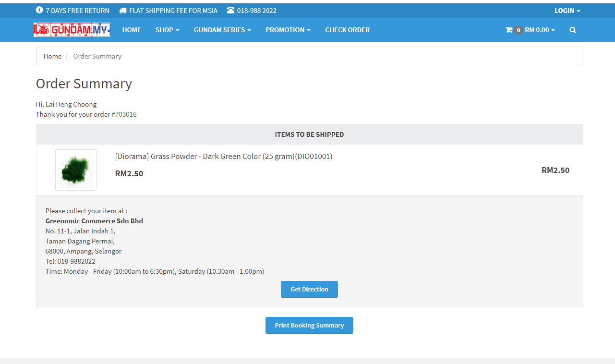
Task: Click the info icon beside 7 Days Free Return
Action: 39,10
